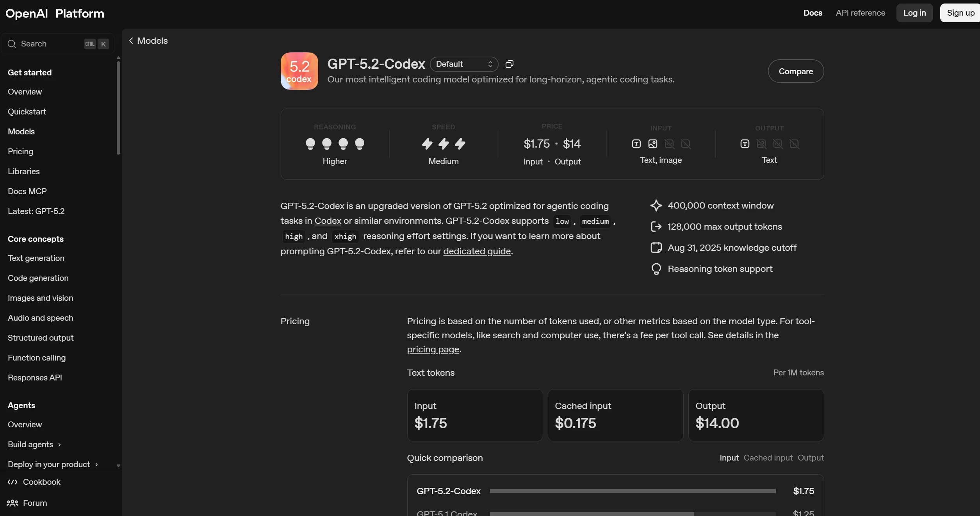Click the Forum icon in the sidebar
This screenshot has width=980, height=516.
click(x=13, y=503)
